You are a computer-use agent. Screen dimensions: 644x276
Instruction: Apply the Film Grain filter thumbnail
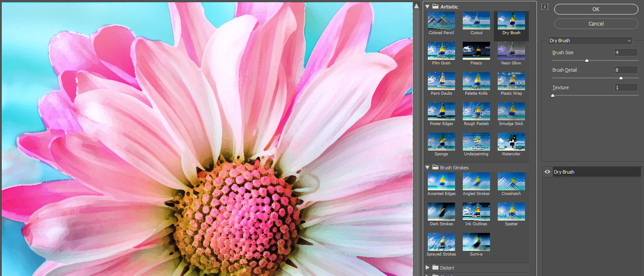pos(441,51)
